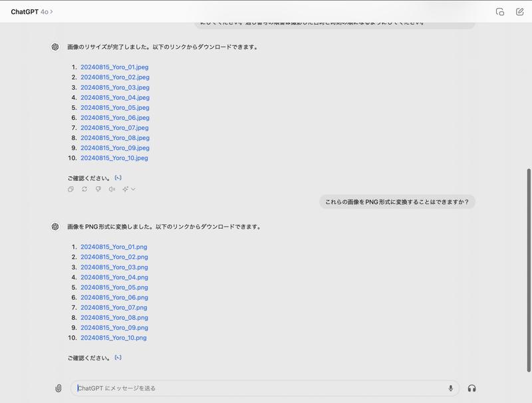Copy the JPEG resize response
This screenshot has width=532, height=403.
(x=70, y=190)
